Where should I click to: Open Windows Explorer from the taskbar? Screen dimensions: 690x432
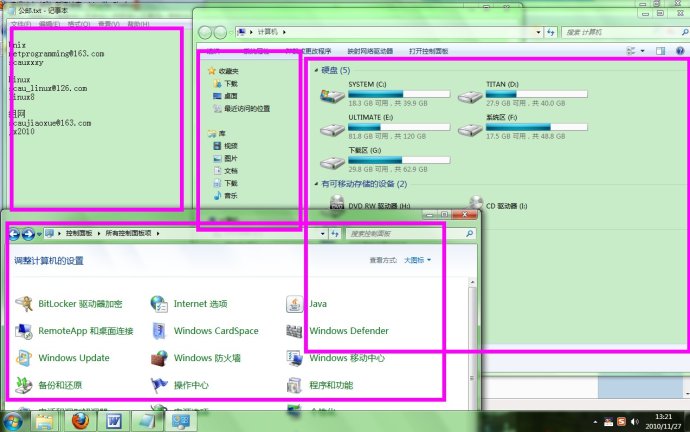44,421
